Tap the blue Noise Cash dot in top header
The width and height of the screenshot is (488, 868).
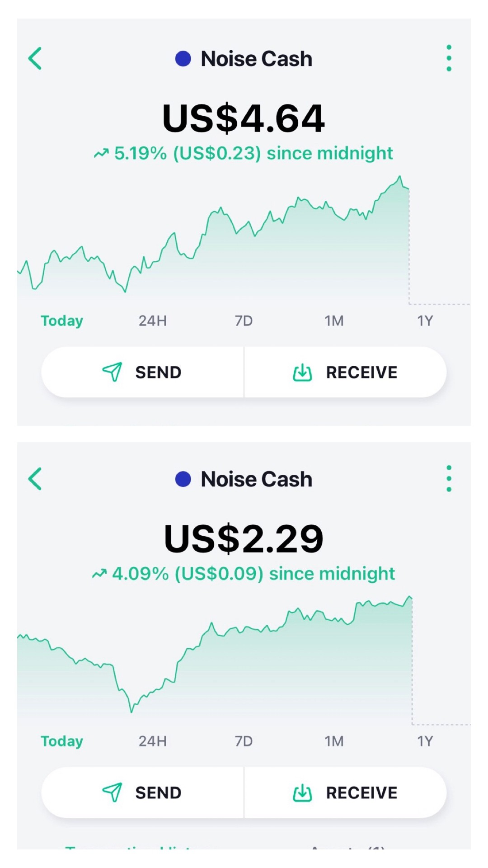[183, 58]
